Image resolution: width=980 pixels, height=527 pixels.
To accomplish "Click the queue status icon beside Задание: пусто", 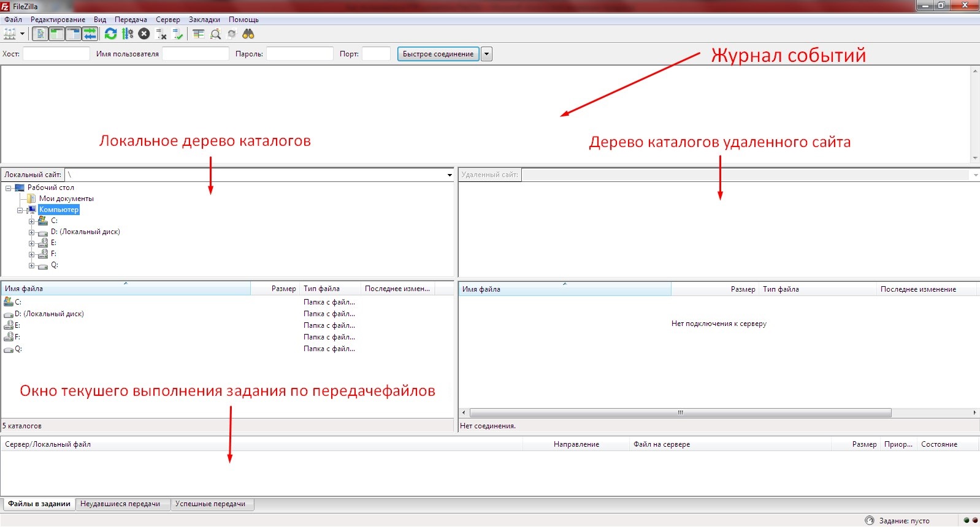I will [x=870, y=520].
